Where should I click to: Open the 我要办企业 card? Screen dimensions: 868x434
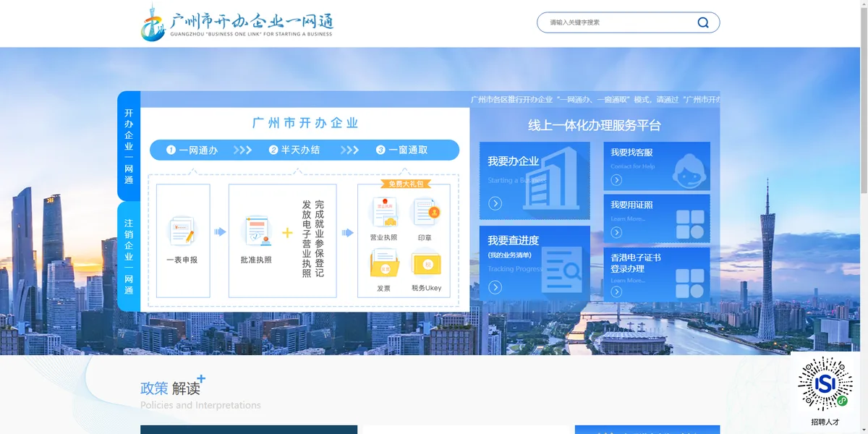click(535, 181)
